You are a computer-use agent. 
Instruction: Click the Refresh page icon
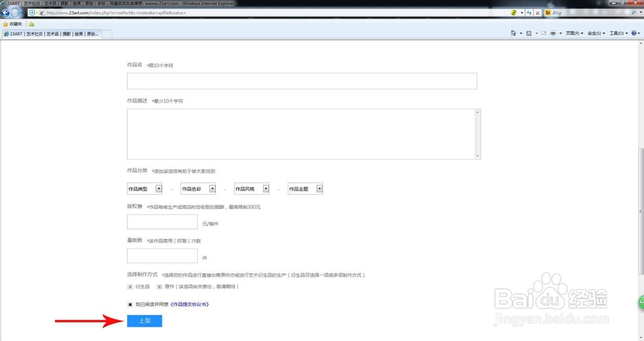(529, 13)
